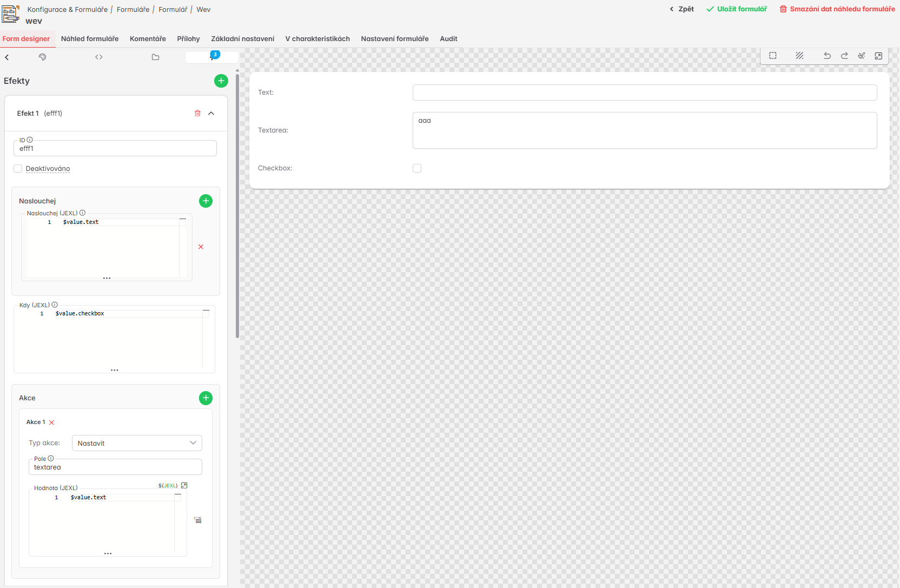Enable the Deaktivováno checkbox
900x588 pixels.
(x=18, y=169)
